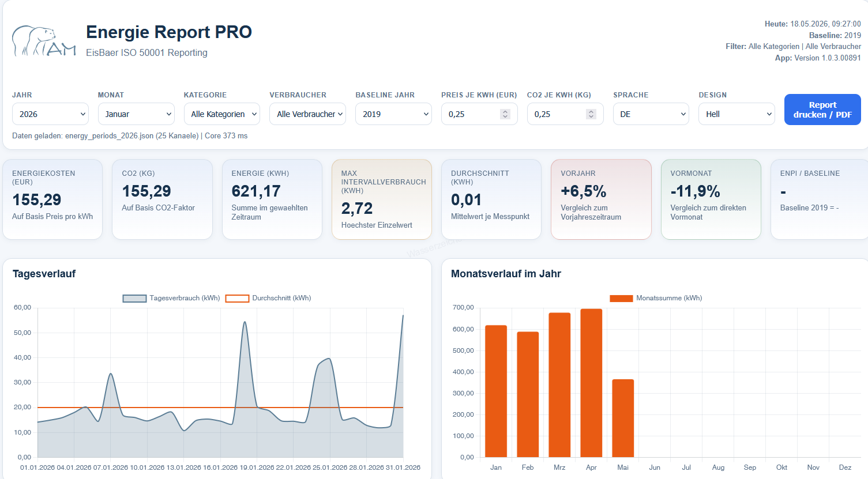
Task: Select the CO2 (KG) KPI card
Action: click(x=162, y=199)
